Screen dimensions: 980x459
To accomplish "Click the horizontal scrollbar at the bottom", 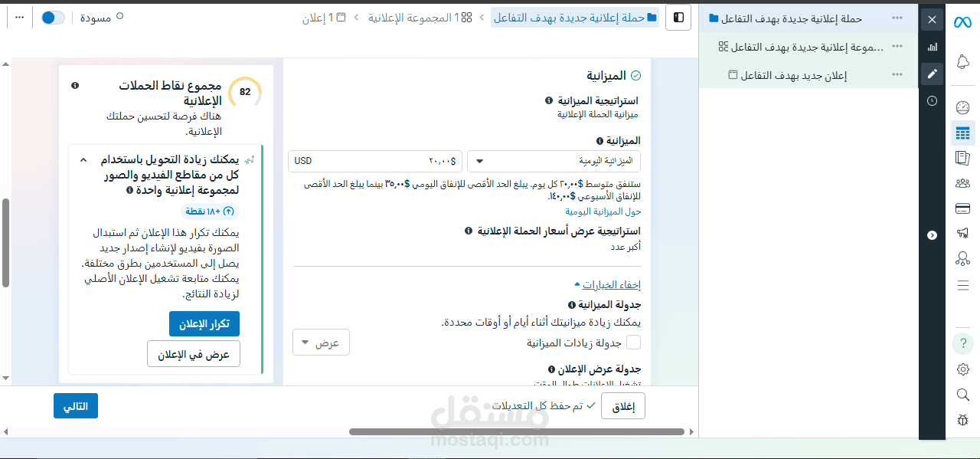I will (x=517, y=431).
